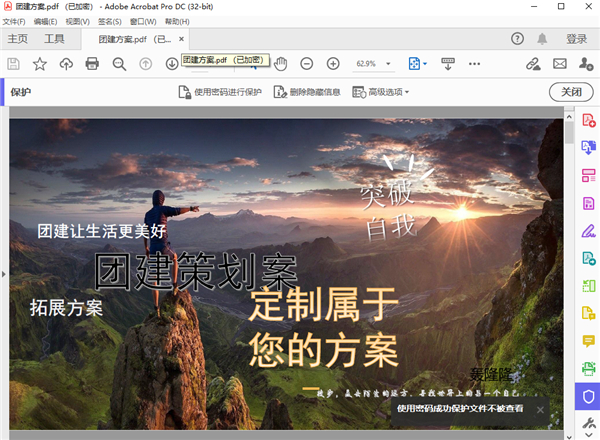Open help question mark icon
This screenshot has height=440, width=600.
(517, 39)
